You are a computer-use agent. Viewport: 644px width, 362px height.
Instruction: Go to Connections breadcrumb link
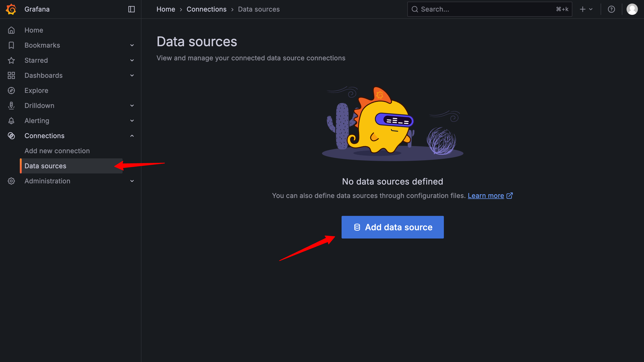click(206, 9)
